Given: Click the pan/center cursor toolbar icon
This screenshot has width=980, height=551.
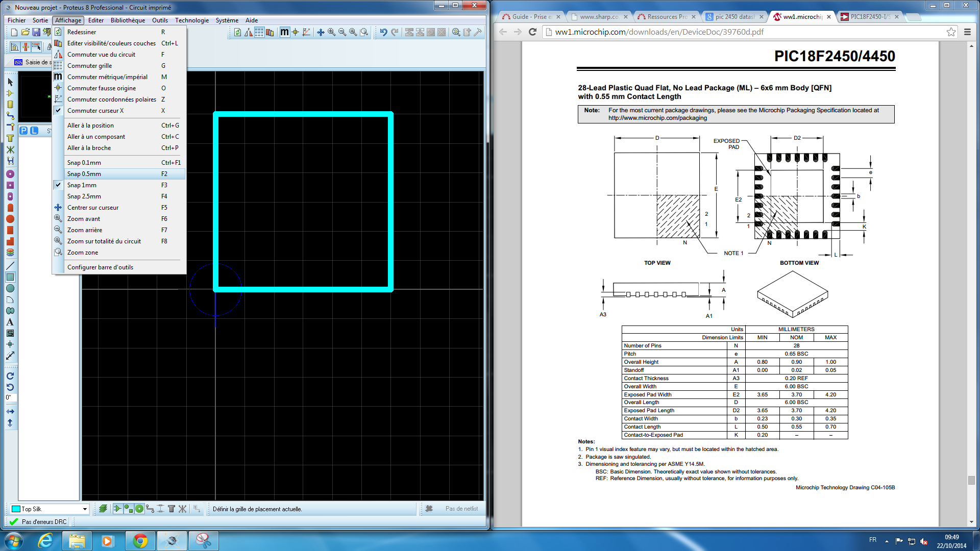Looking at the screenshot, I should pos(321,32).
